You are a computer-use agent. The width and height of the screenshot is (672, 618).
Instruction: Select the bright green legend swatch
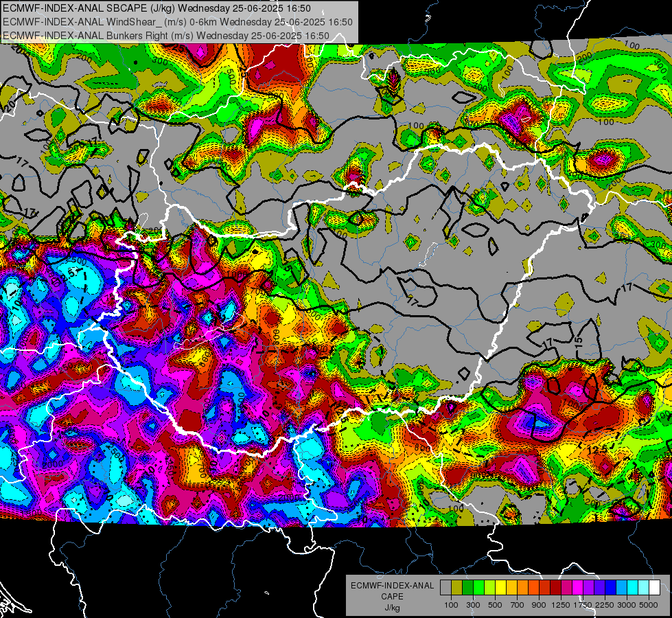point(478,588)
